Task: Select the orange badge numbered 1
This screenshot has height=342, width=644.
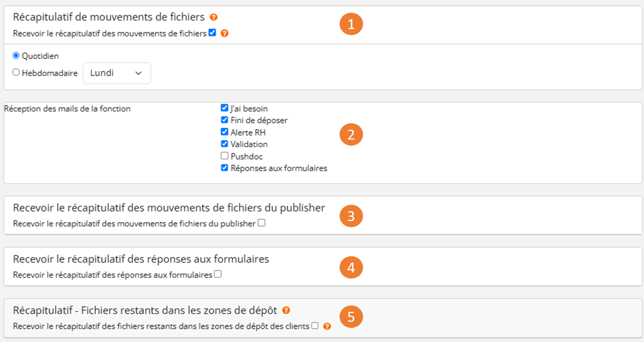Action: tap(352, 24)
